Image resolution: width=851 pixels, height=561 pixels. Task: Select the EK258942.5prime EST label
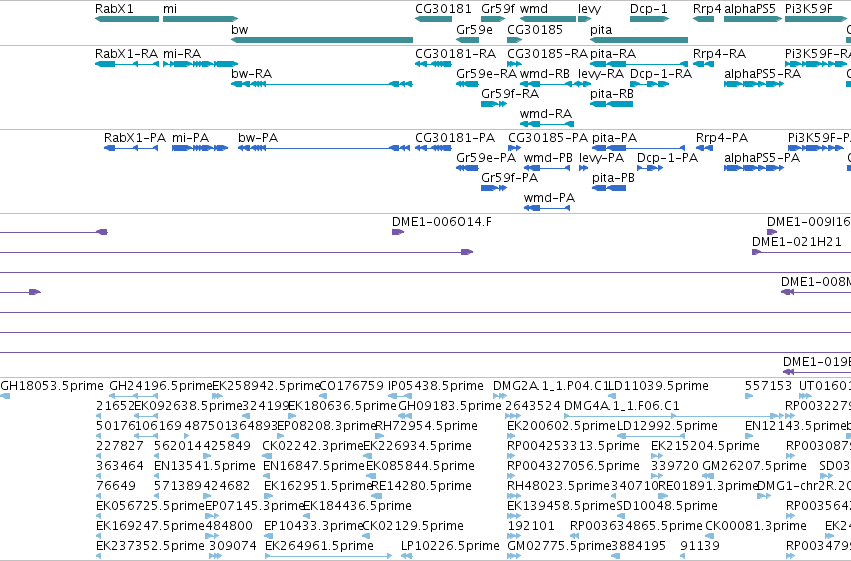[x=266, y=386]
